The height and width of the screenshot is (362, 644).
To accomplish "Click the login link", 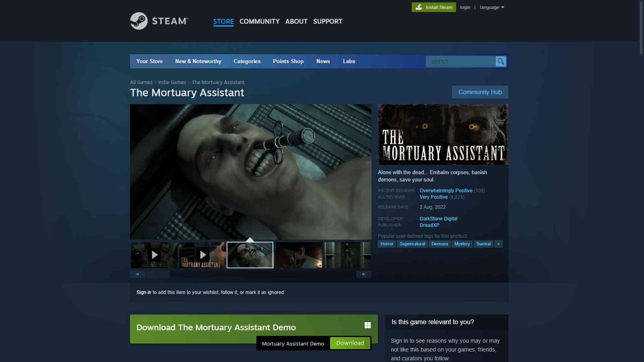I will 465,7.
